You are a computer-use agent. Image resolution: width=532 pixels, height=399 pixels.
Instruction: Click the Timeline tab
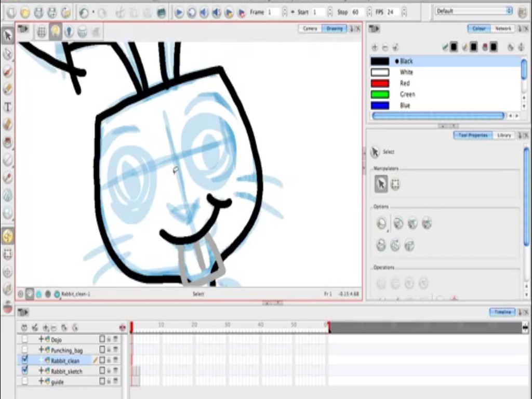[502, 312]
